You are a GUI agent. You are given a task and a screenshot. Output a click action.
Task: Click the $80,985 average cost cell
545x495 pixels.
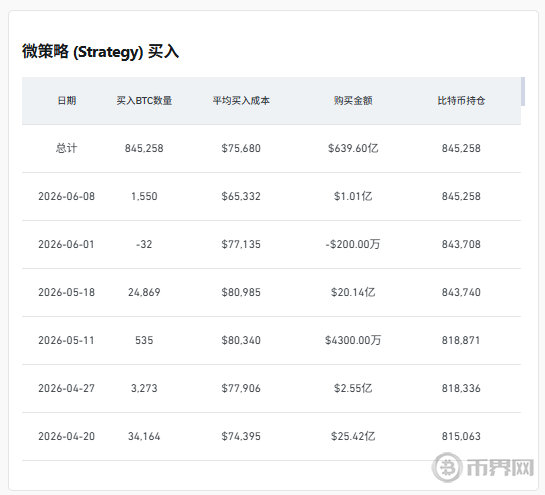241,292
